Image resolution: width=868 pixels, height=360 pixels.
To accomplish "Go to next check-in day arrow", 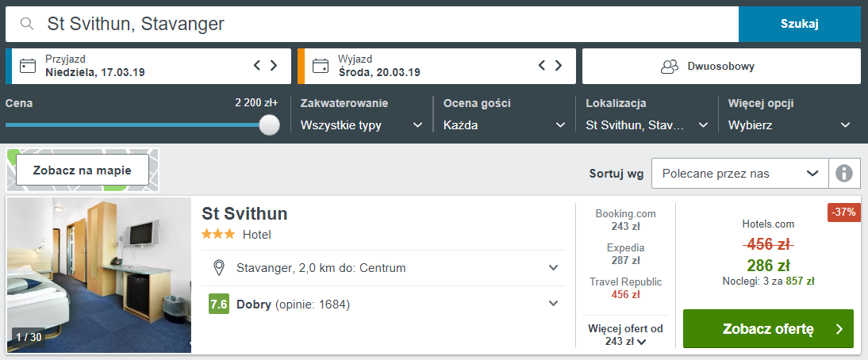I will click(x=274, y=66).
